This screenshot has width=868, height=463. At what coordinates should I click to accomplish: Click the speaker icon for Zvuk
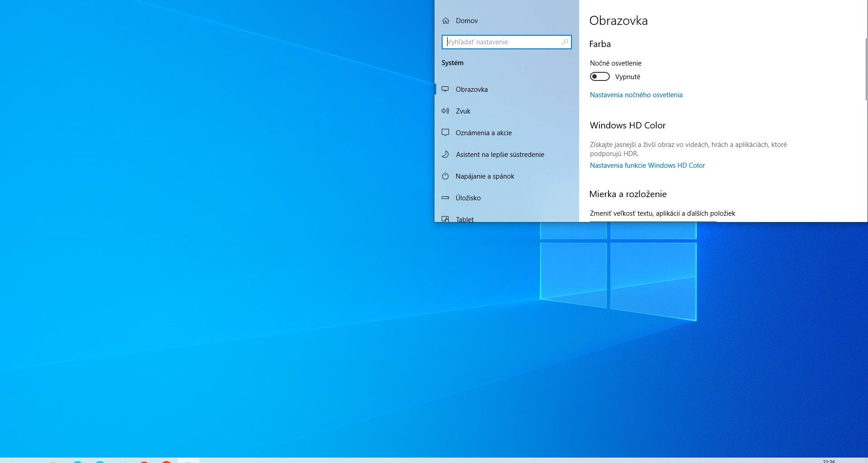pos(445,111)
